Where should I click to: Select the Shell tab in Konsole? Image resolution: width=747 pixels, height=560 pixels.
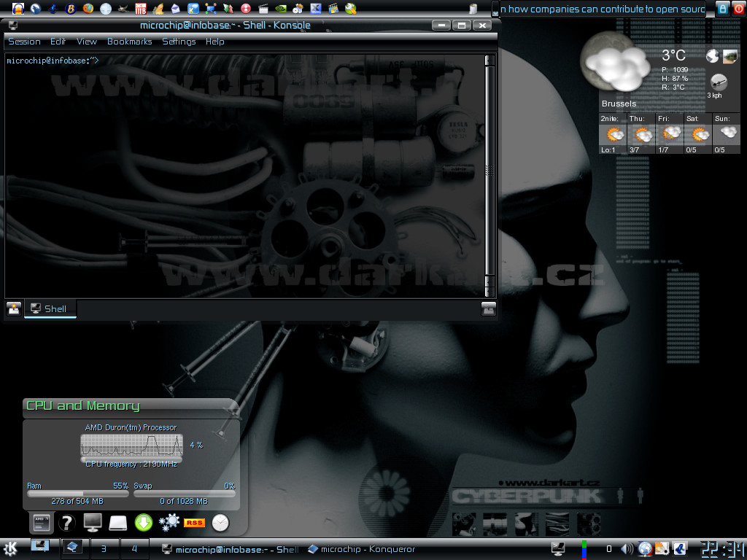click(x=50, y=308)
